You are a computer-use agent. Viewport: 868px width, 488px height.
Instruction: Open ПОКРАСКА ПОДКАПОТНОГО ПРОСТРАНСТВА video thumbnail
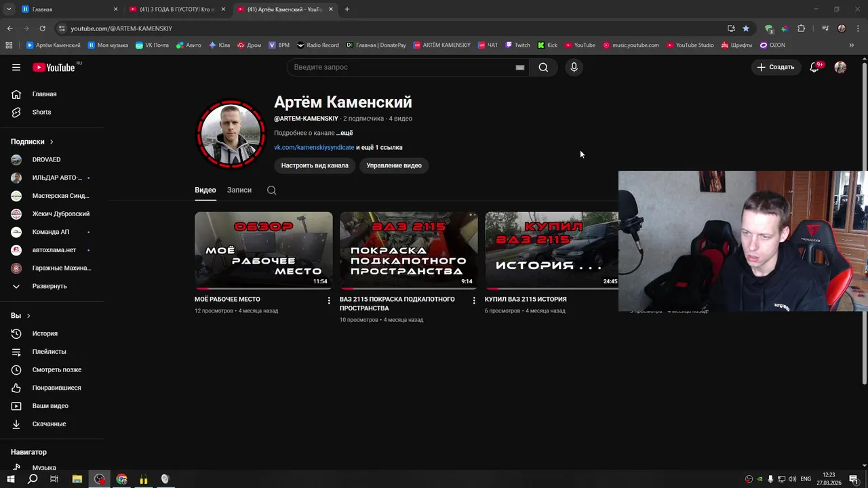pos(409,251)
